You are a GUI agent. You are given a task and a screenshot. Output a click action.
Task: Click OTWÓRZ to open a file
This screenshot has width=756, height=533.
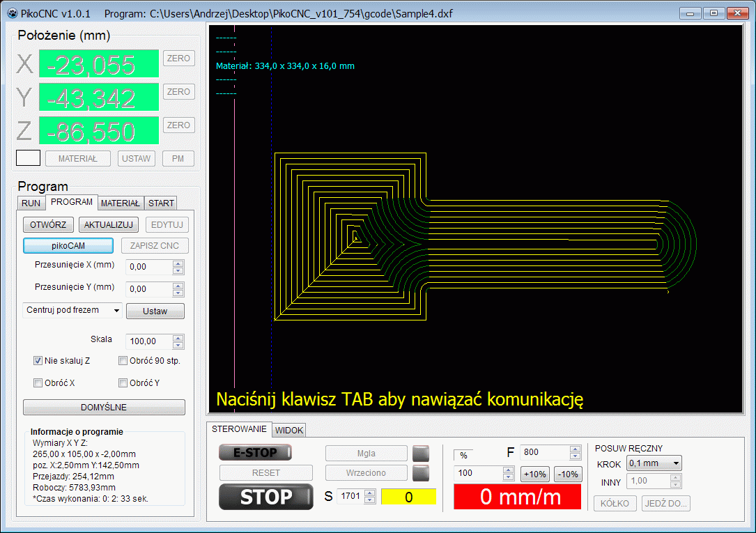48,224
